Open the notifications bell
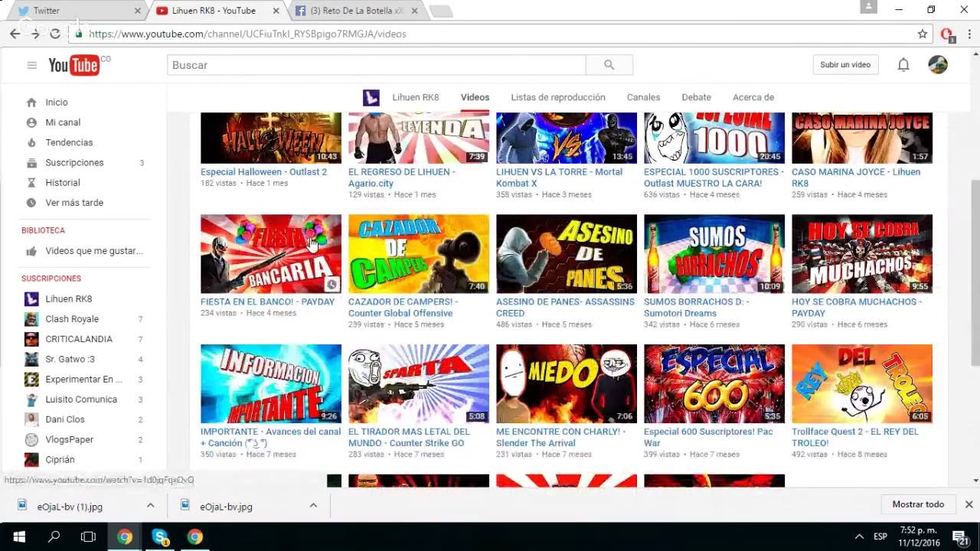Viewport: 980px width, 551px height. point(903,65)
